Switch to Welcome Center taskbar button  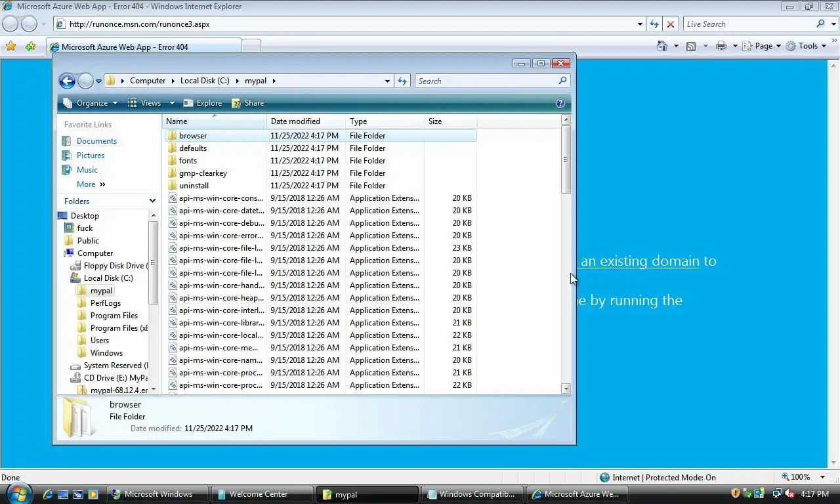coord(261,494)
